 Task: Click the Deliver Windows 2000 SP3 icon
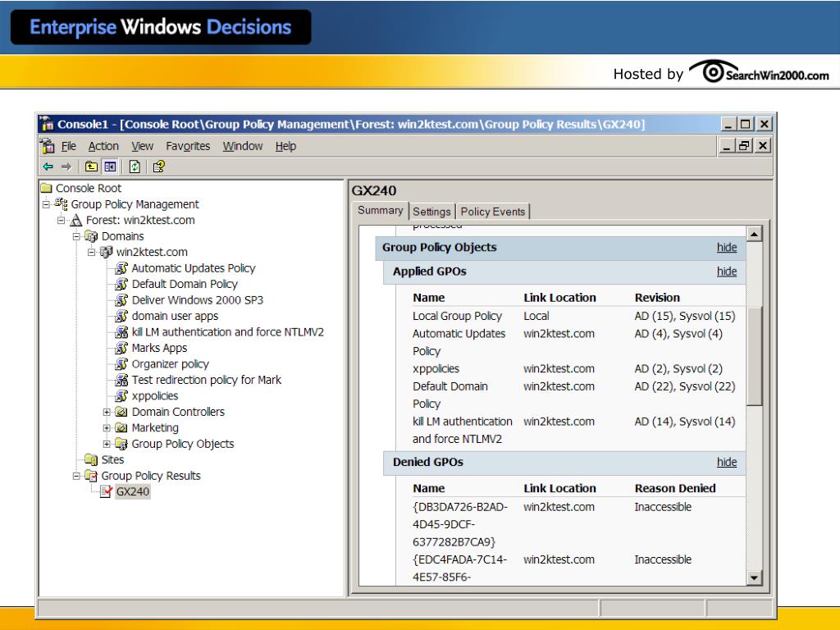click(121, 300)
